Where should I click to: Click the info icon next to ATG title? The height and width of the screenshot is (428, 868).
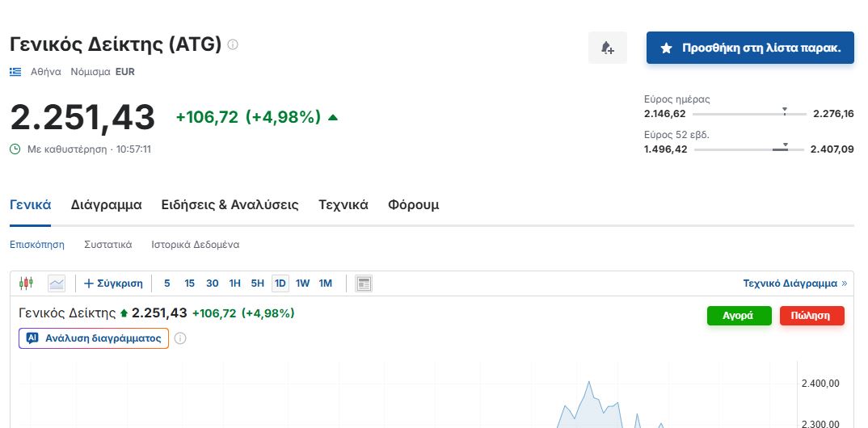[x=233, y=44]
